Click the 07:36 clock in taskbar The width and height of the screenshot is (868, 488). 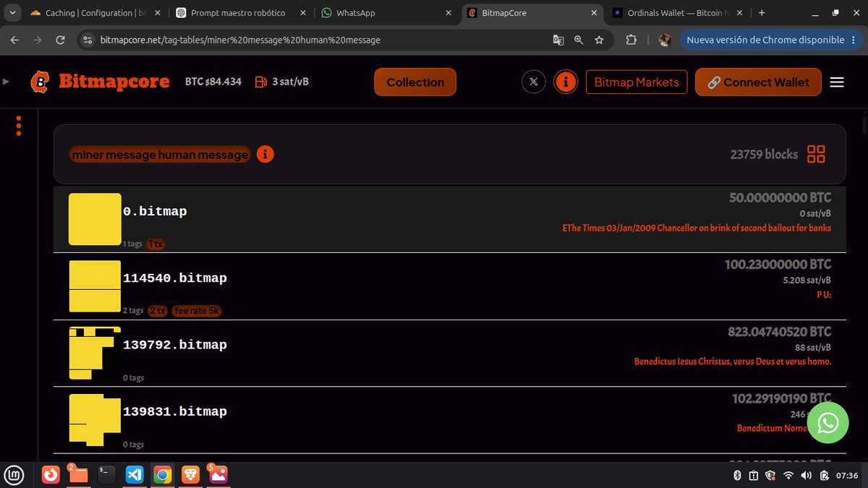[x=847, y=475]
